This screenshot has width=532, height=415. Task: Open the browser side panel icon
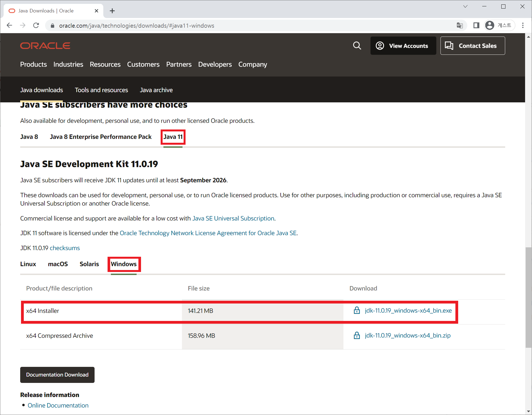click(x=476, y=25)
